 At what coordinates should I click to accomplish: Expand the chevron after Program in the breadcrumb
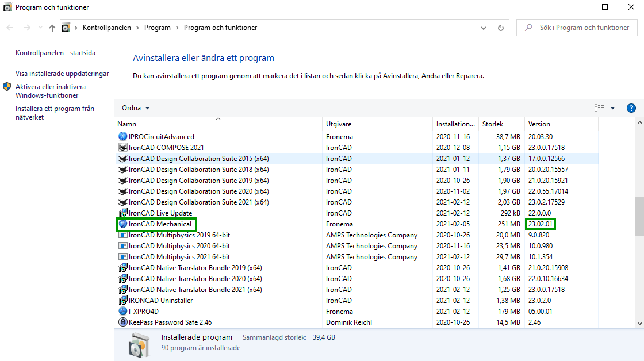tap(178, 28)
